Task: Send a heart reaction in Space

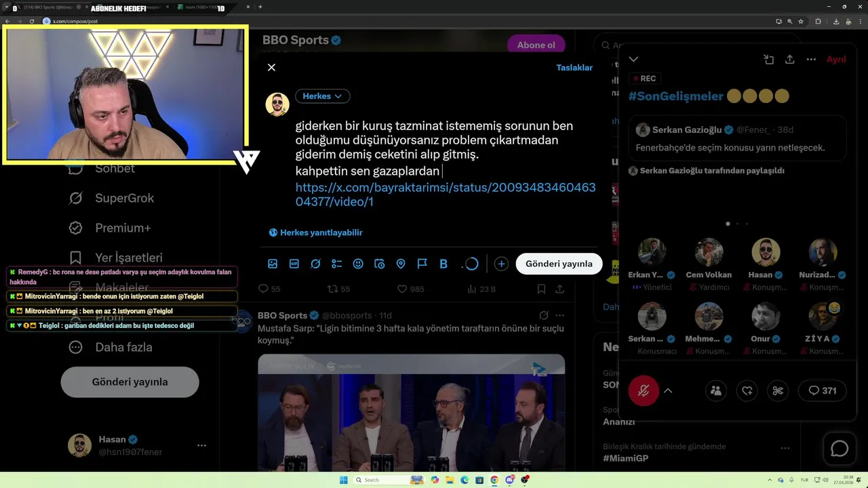Action: [747, 390]
